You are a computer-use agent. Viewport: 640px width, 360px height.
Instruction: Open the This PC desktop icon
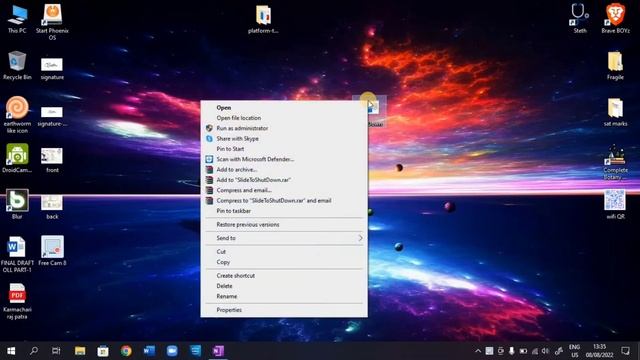pyautogui.click(x=17, y=19)
